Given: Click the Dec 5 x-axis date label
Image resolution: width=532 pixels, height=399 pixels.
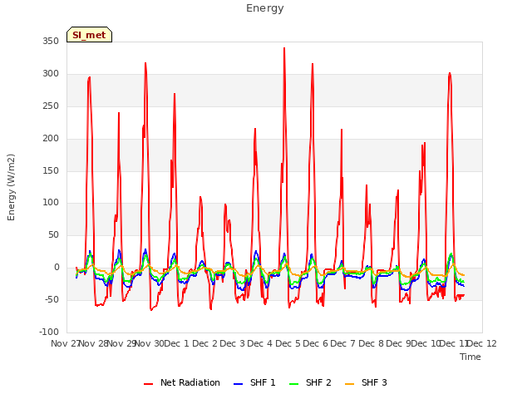Looking at the screenshot, I should 288,343.
